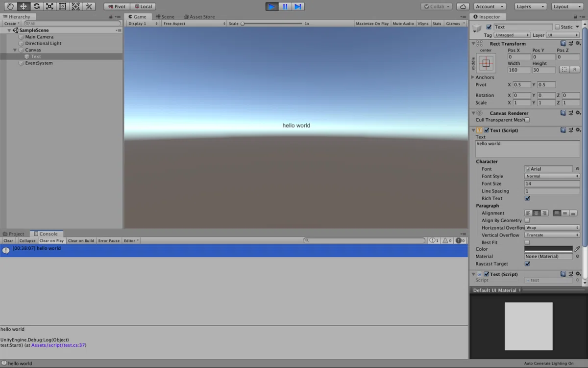Toggle the Text object active checkbox
The image size is (588, 368).
click(x=489, y=27)
